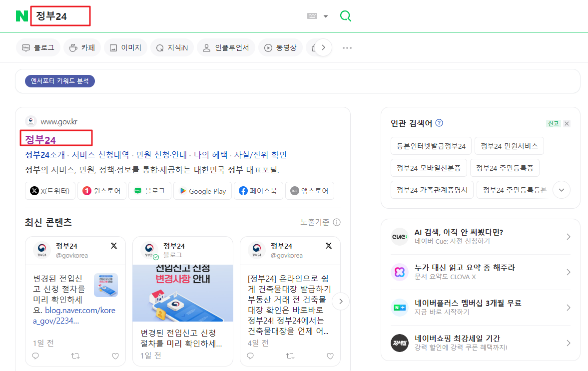Click the www.gov.kr site address

point(59,122)
